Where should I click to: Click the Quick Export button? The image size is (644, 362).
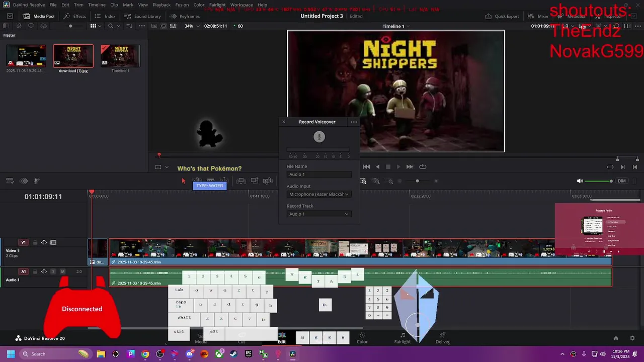[x=502, y=16]
